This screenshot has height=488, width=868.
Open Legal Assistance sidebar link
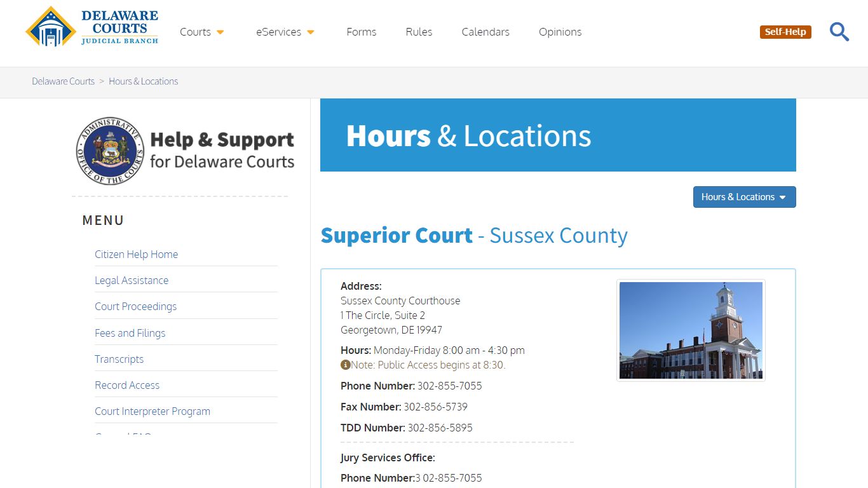pyautogui.click(x=132, y=280)
